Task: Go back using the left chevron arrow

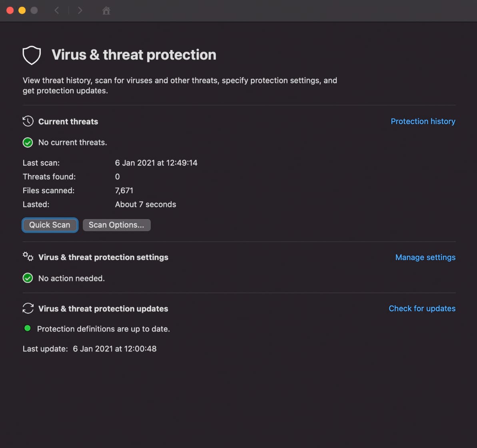Action: click(57, 11)
